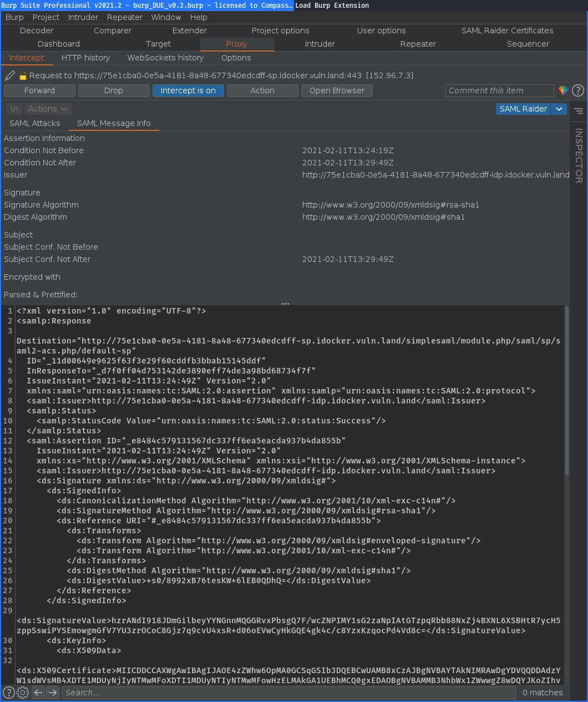
Task: Drop the intercepted request
Action: click(x=114, y=90)
